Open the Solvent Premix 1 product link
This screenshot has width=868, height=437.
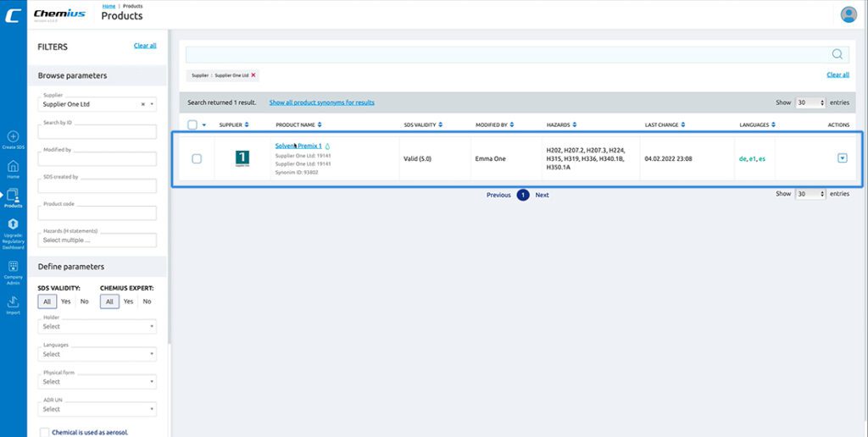coord(298,146)
